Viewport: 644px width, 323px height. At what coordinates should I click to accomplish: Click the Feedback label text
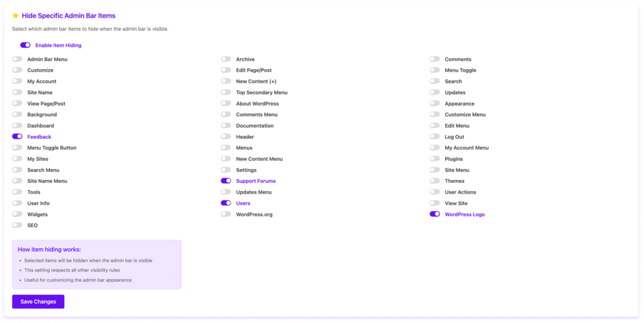coord(40,136)
